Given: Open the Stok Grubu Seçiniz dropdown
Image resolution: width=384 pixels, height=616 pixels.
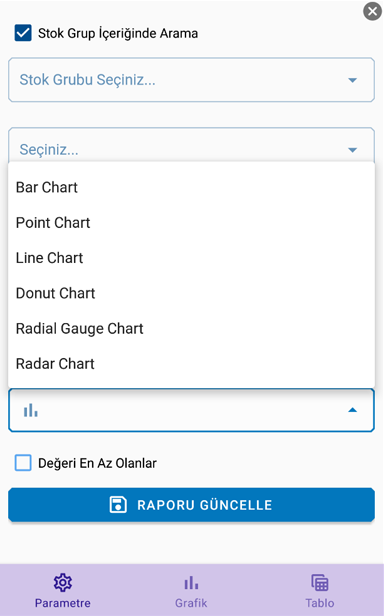Looking at the screenshot, I should pos(191,80).
